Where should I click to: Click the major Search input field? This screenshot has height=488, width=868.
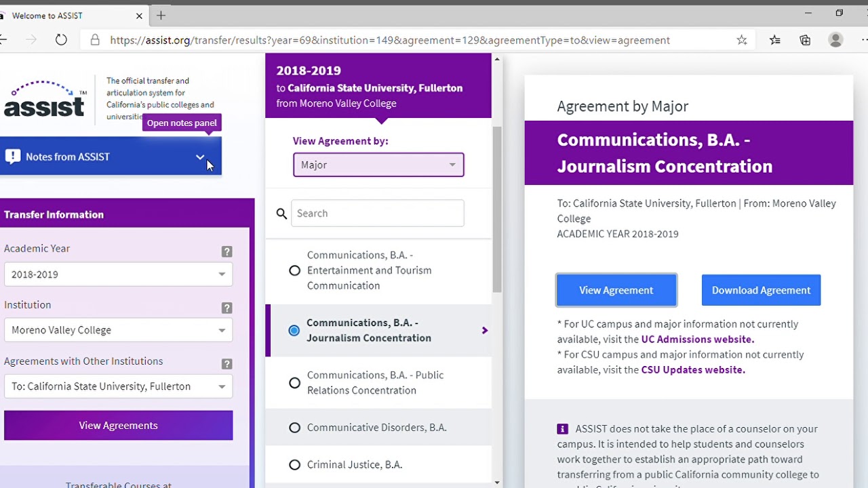pos(378,213)
